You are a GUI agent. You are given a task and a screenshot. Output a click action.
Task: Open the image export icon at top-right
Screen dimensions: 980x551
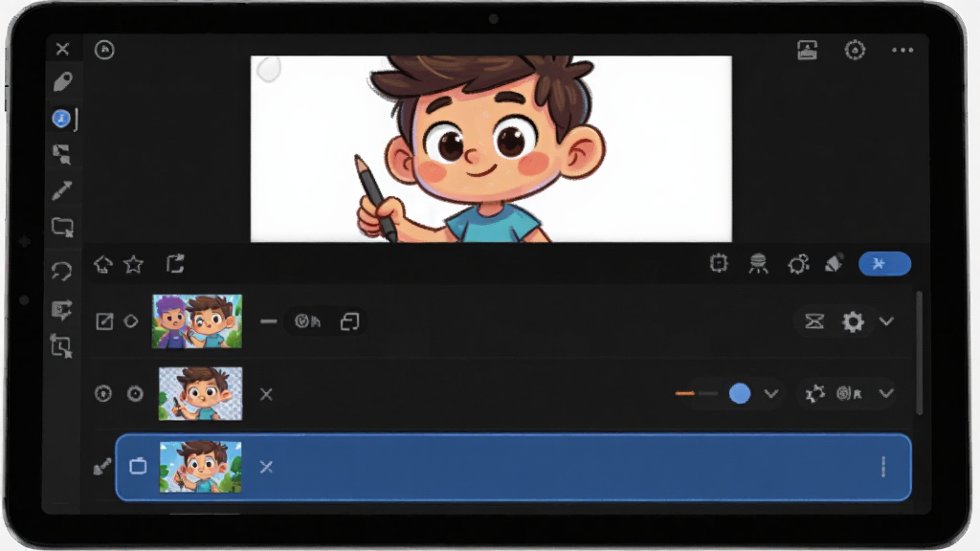(x=808, y=50)
